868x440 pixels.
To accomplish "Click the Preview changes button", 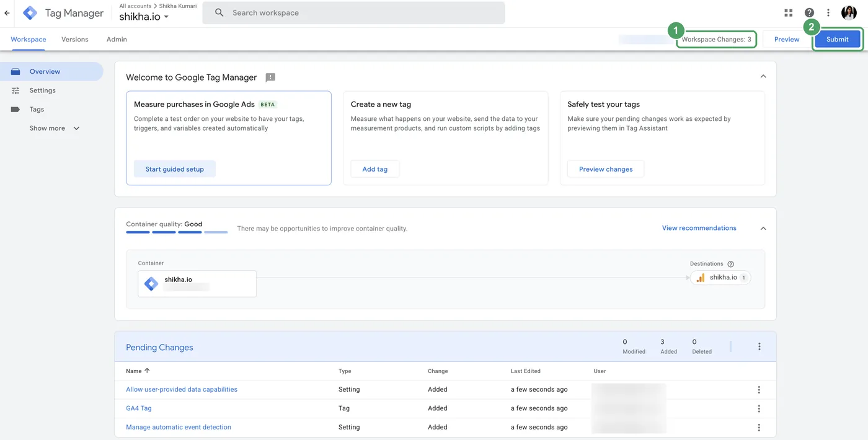I will coord(606,169).
